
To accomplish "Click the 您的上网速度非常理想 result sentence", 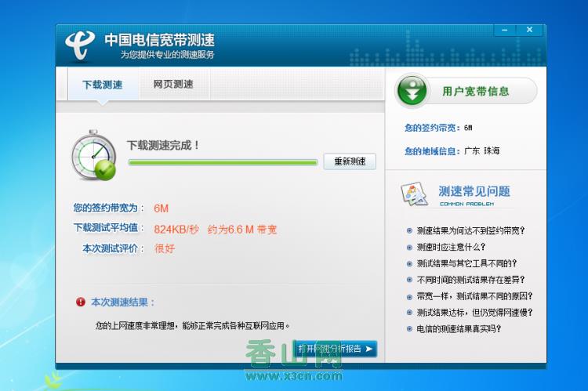I will pyautogui.click(x=192, y=326).
